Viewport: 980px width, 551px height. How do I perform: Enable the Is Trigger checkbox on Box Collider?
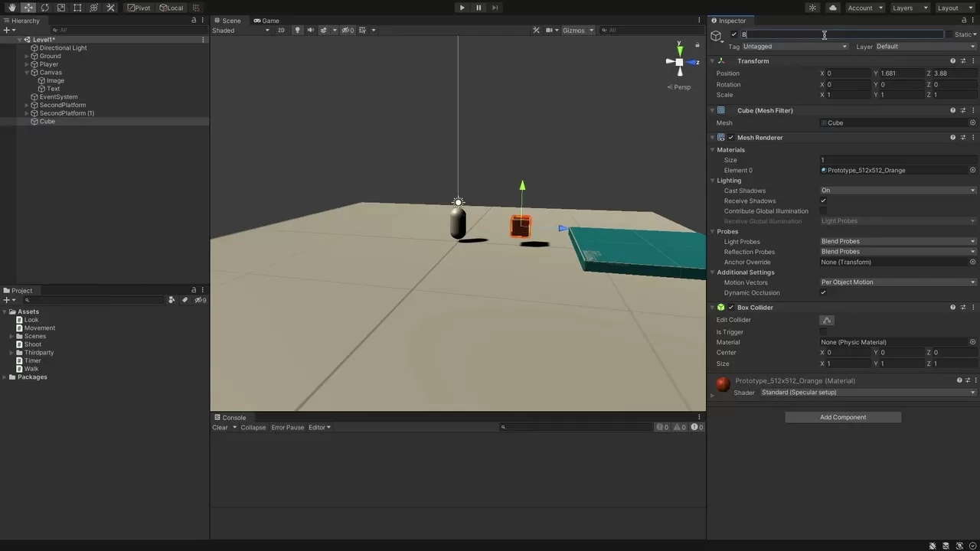pyautogui.click(x=824, y=331)
